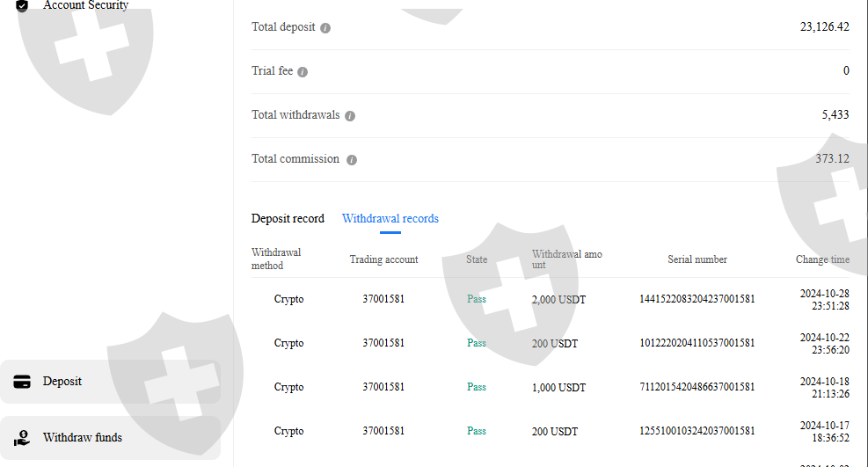This screenshot has height=467, width=868.
Task: Click the Account Security shield icon
Action: click(22, 5)
